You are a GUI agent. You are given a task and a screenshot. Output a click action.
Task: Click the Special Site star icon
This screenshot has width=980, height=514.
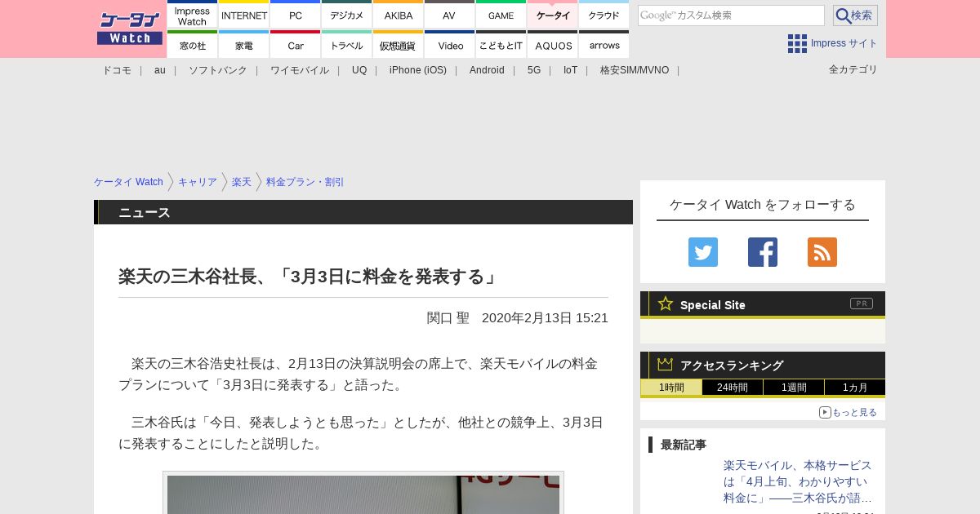666,304
